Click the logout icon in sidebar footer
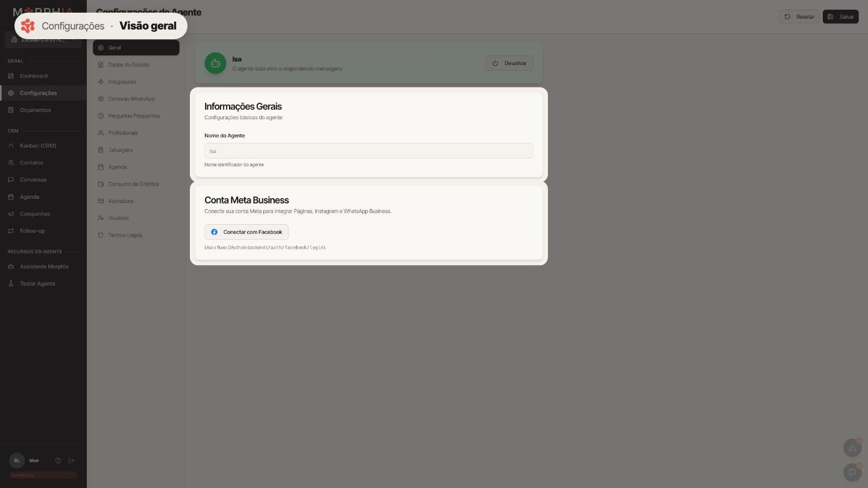The width and height of the screenshot is (868, 488). (71, 460)
